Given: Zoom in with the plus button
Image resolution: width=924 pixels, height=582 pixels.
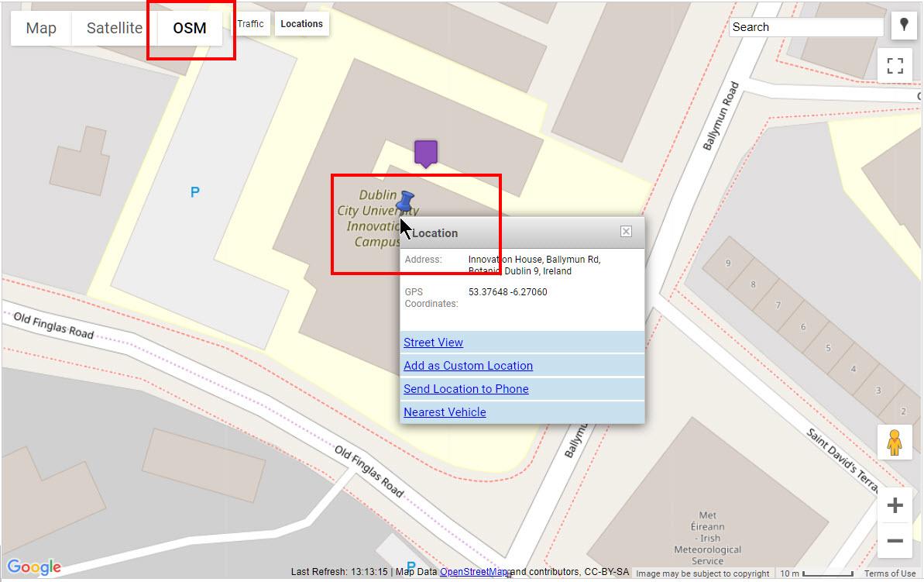Looking at the screenshot, I should click(895, 505).
